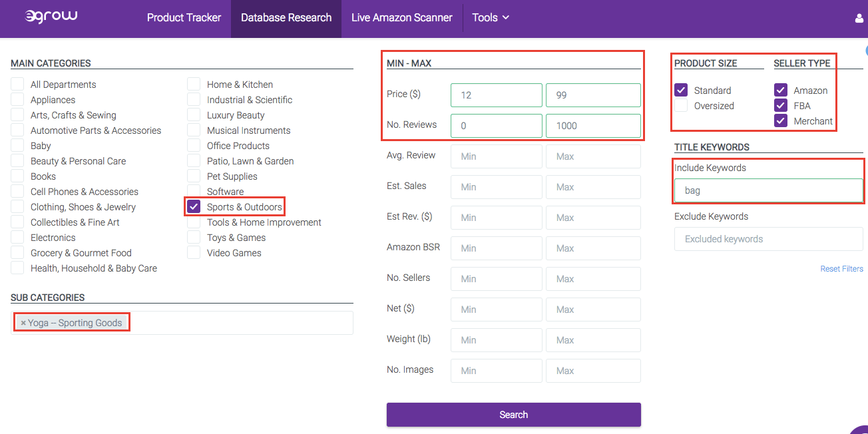Check the Toys & Games category
This screenshot has width=868, height=434.
[194, 237]
